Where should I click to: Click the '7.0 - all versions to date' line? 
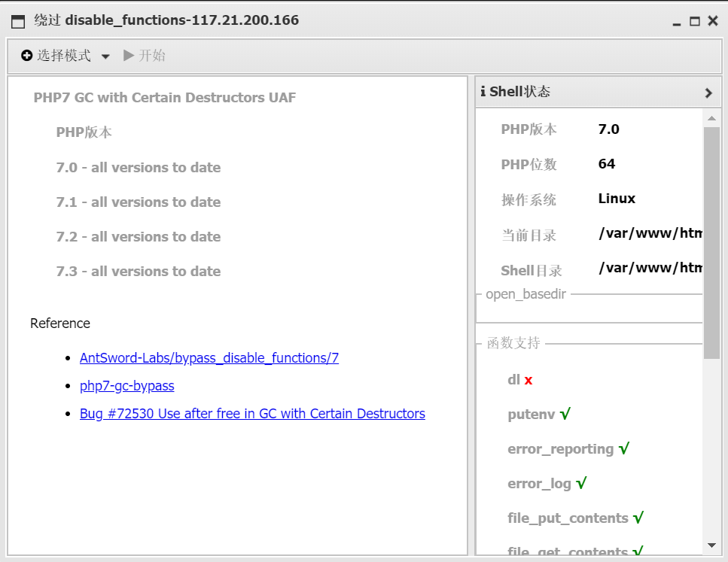[x=139, y=168]
